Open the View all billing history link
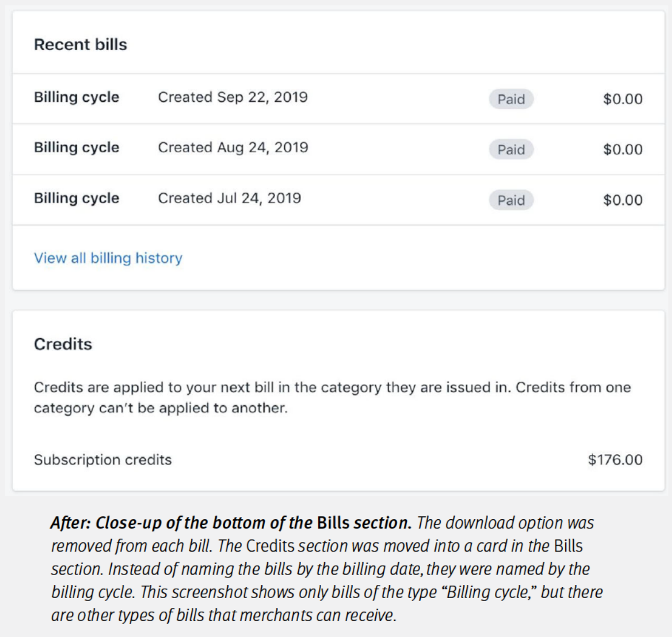Viewport: 672px width, 637px height. pos(108,258)
